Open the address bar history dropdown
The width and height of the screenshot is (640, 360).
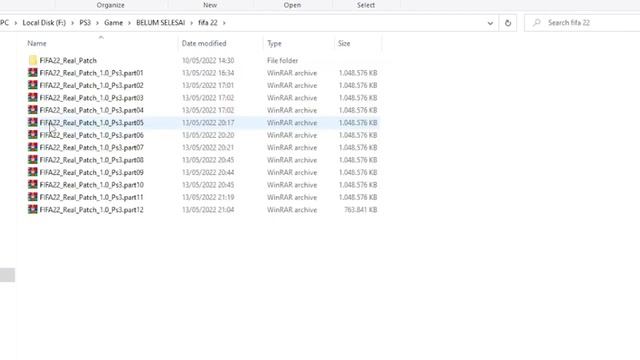pyautogui.click(x=490, y=23)
